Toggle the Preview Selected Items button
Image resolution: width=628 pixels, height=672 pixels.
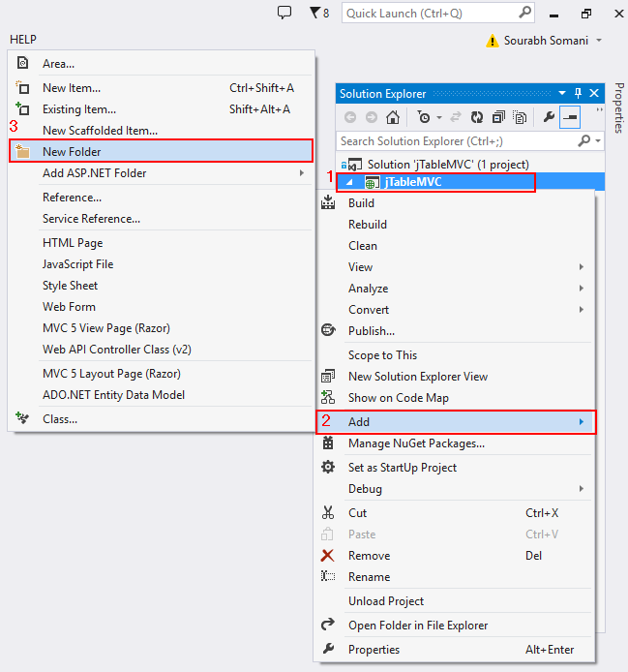(570, 117)
